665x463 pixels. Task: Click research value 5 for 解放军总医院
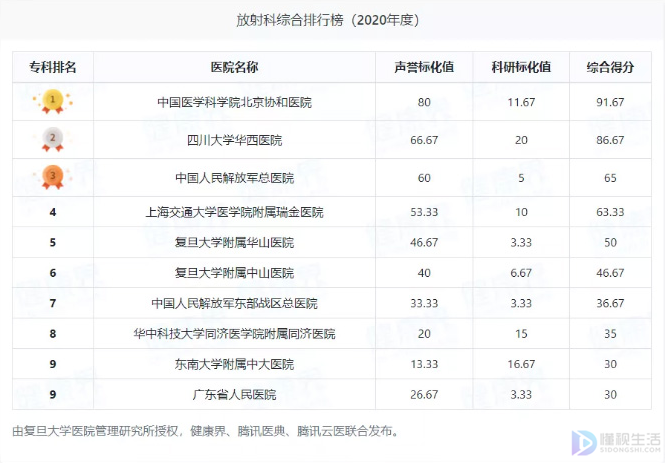pyautogui.click(x=521, y=178)
